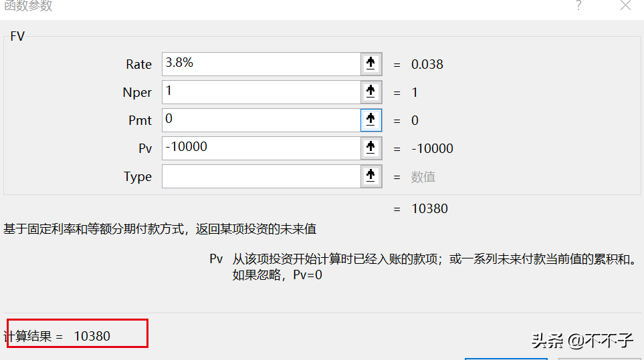Click the Pv argument description starting 从该项投资
Viewport: 644px width, 360px height.
[x=435, y=267]
